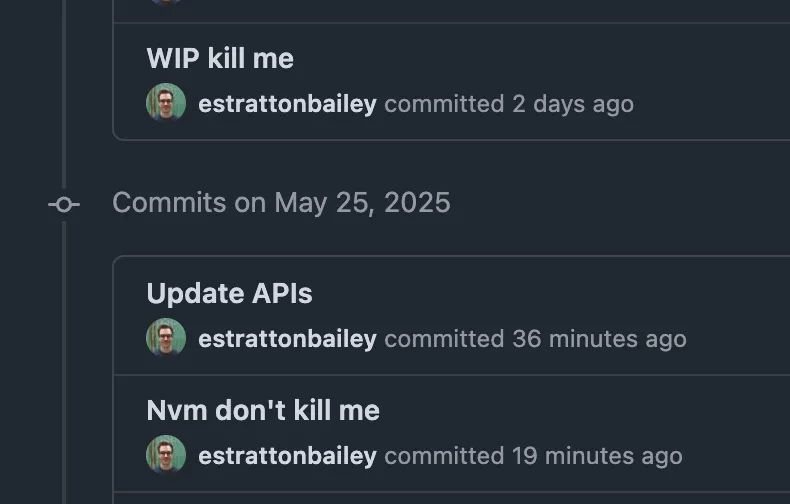Click the avatar beside WIP kill me commit
The height and width of the screenshot is (504, 790).
[166, 103]
